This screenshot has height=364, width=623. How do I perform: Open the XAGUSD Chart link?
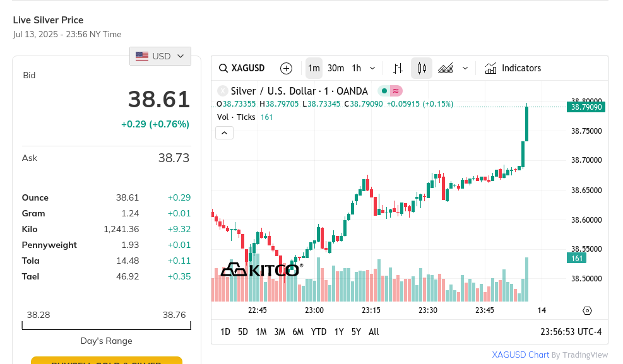click(x=521, y=355)
